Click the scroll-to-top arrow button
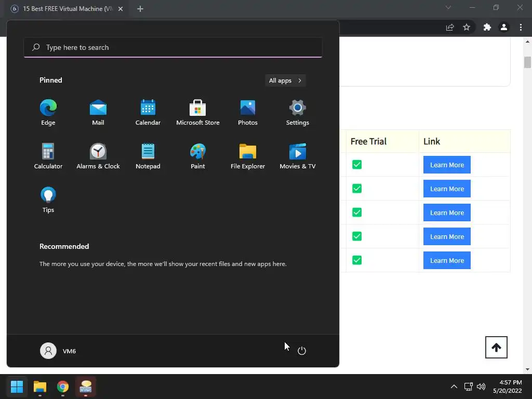 496,348
